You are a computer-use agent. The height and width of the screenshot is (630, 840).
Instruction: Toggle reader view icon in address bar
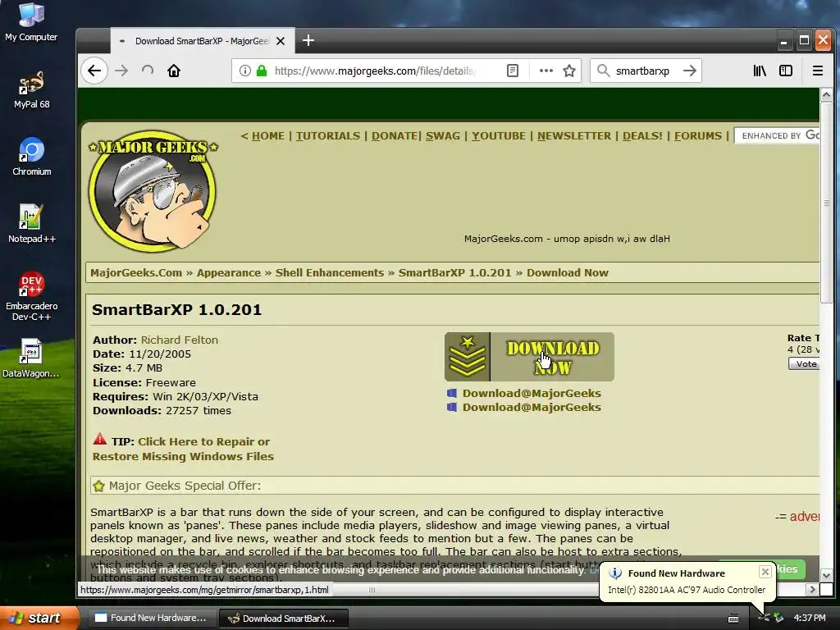click(513, 71)
